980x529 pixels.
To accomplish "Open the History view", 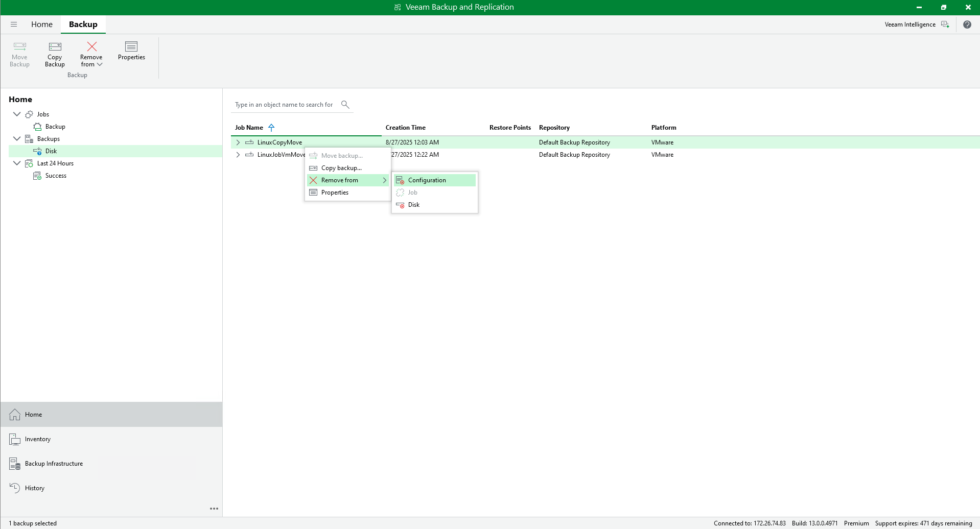I will 34,488.
